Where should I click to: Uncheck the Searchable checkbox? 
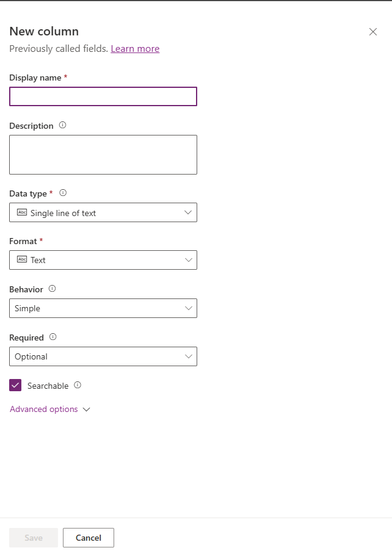(15, 385)
